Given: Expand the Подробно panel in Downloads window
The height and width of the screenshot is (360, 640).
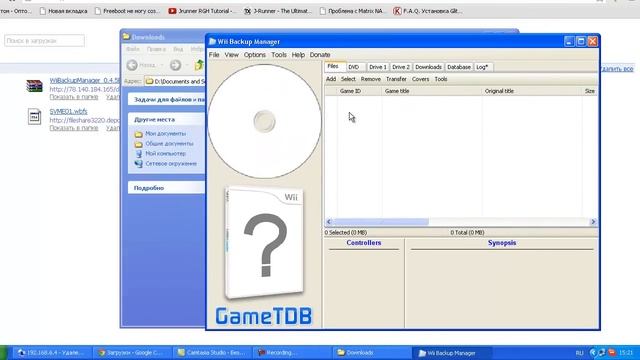Looking at the screenshot, I should [x=167, y=188].
